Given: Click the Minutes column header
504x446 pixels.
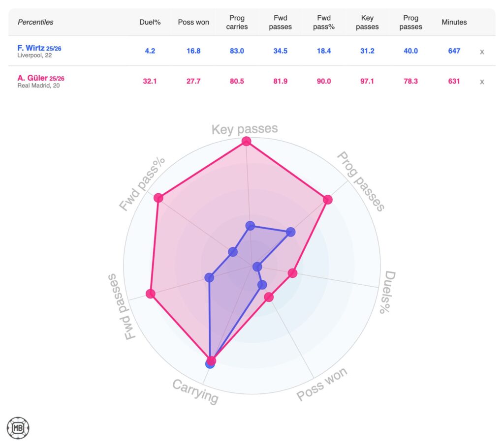Looking at the screenshot, I should point(454,22).
